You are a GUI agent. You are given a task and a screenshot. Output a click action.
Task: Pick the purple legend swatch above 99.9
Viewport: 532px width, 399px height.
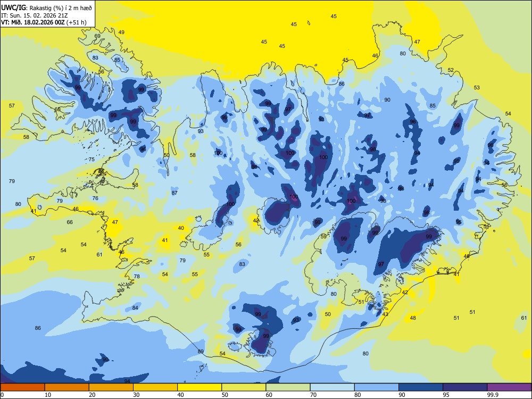click(509, 387)
